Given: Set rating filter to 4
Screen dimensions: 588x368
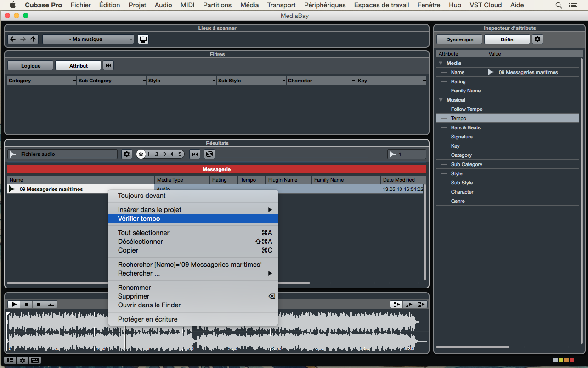Looking at the screenshot, I should [172, 154].
